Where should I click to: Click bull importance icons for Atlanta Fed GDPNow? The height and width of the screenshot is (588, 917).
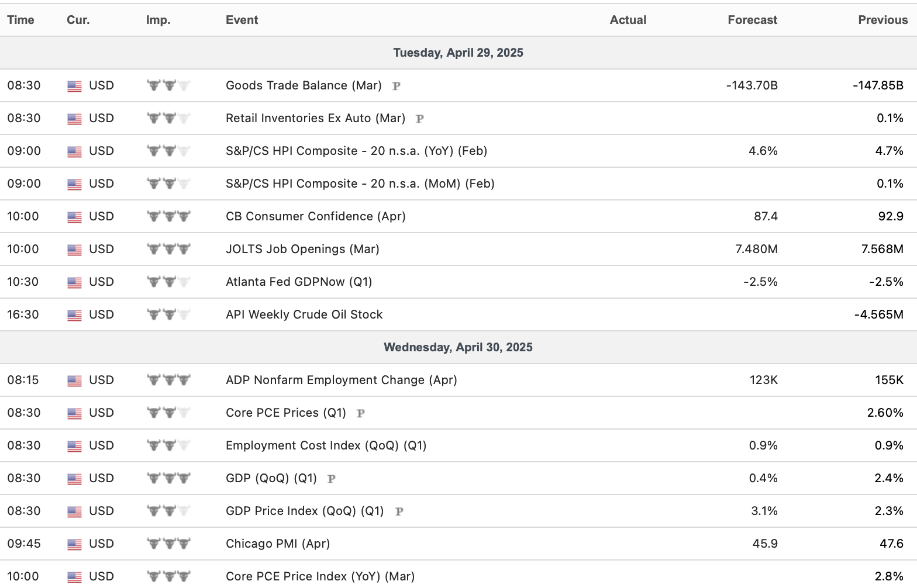point(168,282)
